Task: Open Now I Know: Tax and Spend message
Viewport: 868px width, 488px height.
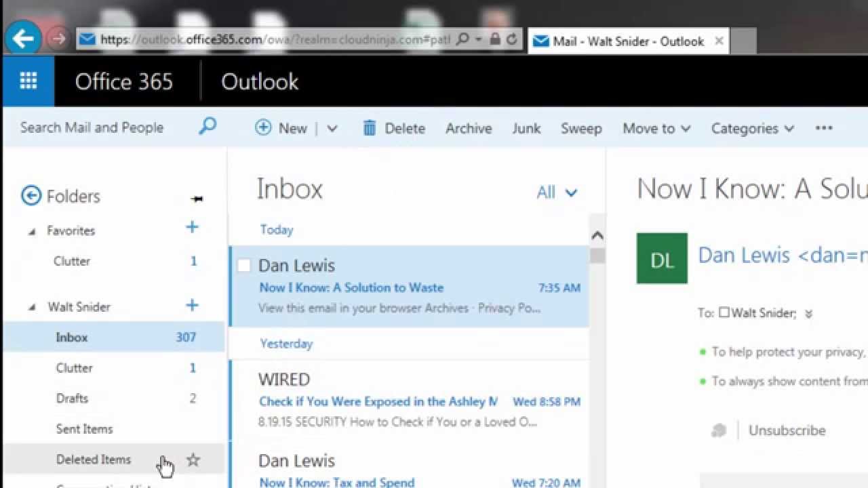Action: 409,466
